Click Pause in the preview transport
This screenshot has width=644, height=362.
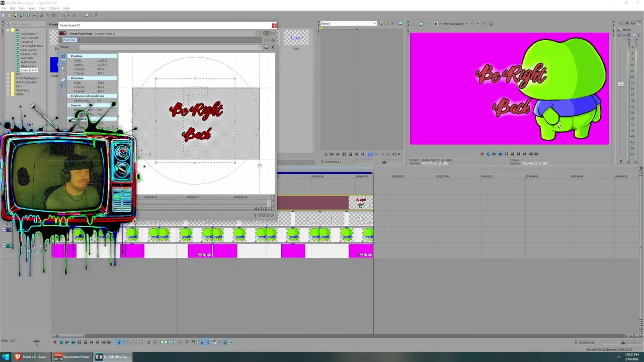click(x=507, y=154)
